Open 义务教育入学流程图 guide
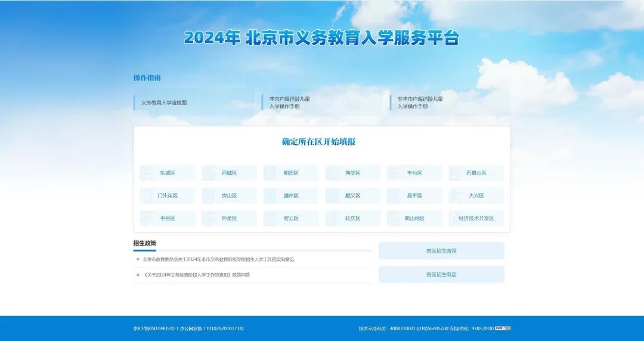Screen dimensions: 644x341 (165, 103)
